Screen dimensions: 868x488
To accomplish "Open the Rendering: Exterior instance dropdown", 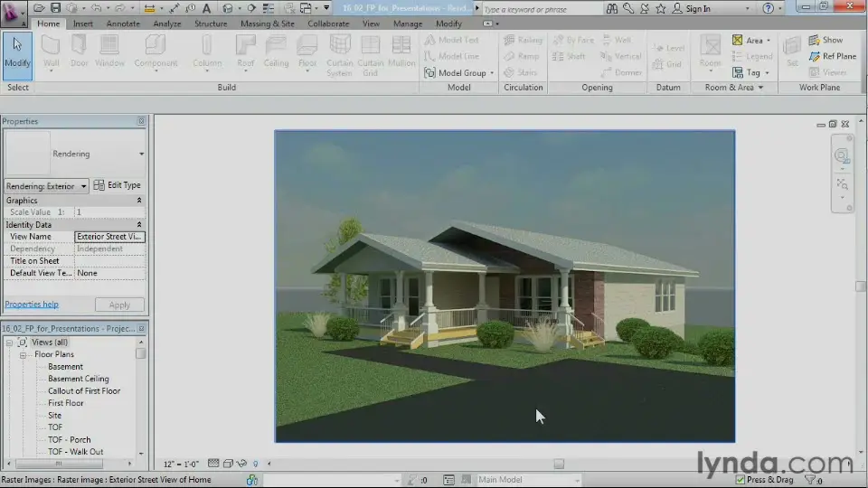I will (83, 186).
